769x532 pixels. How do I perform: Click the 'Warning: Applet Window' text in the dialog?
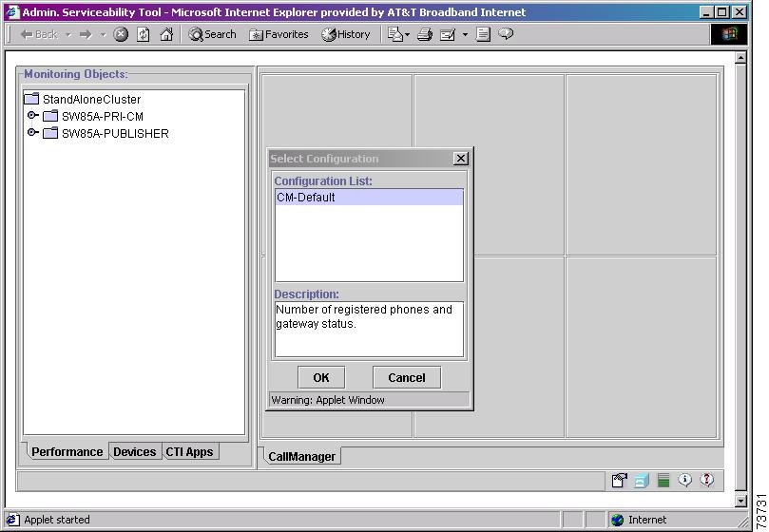328,400
